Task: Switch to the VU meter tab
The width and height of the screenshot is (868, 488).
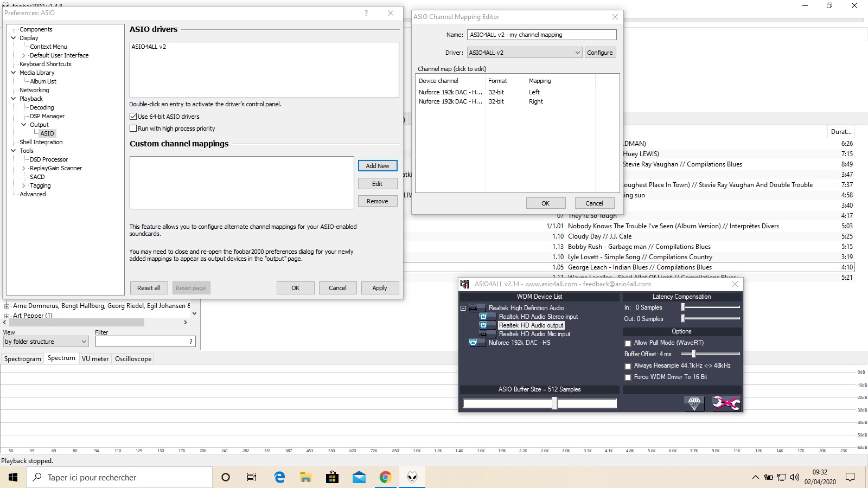Action: tap(95, 359)
